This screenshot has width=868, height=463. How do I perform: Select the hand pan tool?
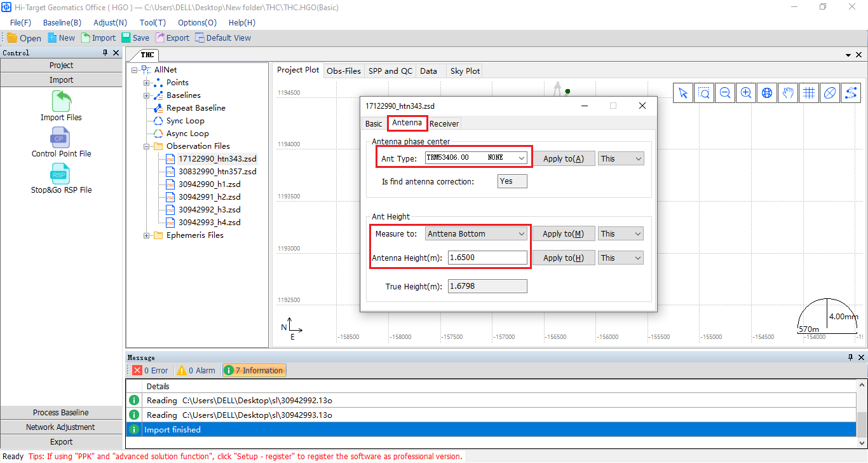788,93
